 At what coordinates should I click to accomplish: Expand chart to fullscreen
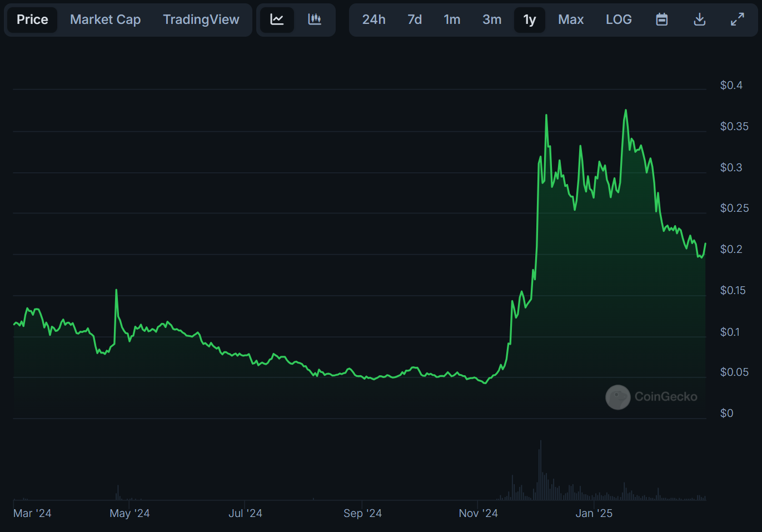pyautogui.click(x=738, y=19)
